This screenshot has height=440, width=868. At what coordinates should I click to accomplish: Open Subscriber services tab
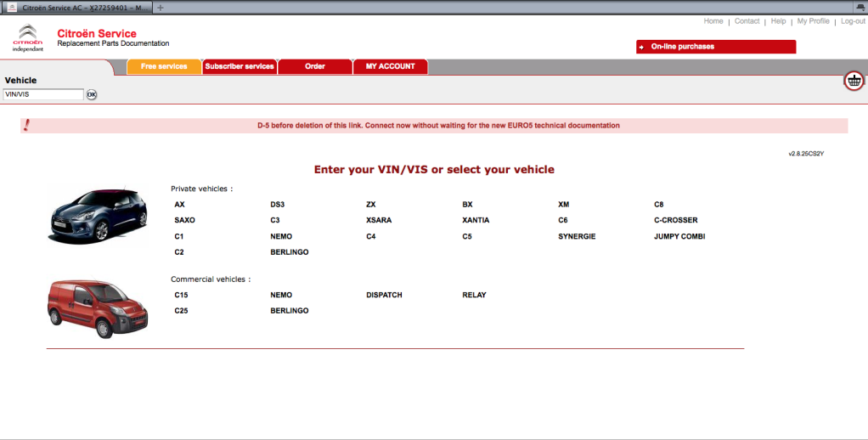pyautogui.click(x=240, y=66)
